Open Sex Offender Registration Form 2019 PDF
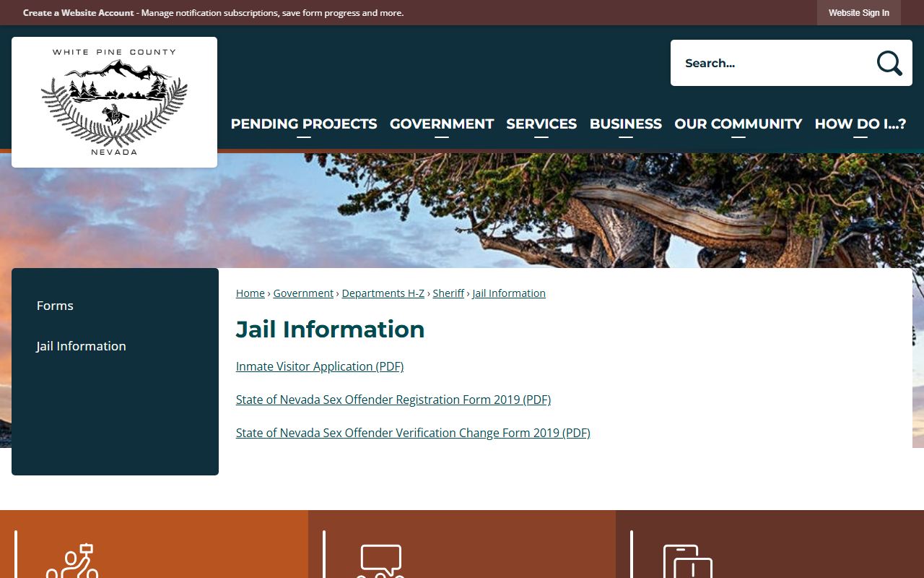The height and width of the screenshot is (578, 924). point(393,400)
